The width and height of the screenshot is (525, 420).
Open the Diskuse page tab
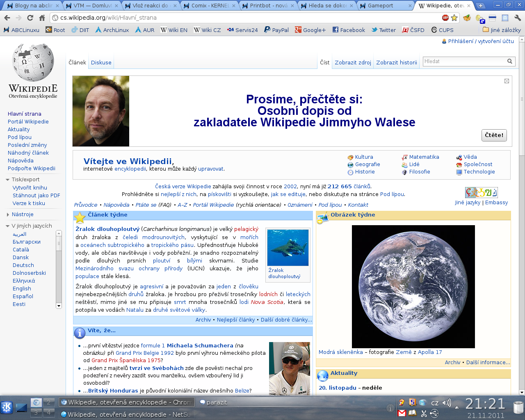tap(101, 62)
